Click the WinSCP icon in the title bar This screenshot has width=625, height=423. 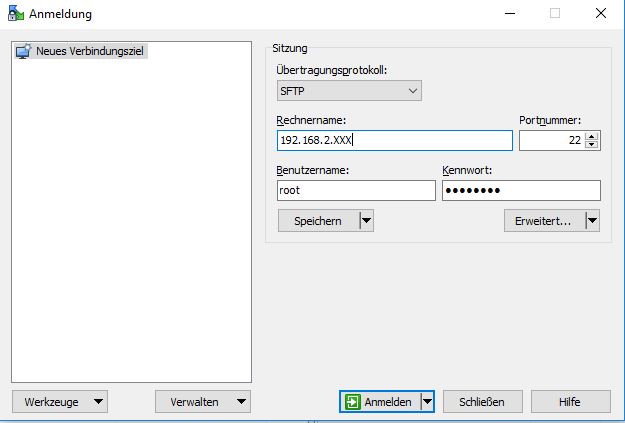15,13
